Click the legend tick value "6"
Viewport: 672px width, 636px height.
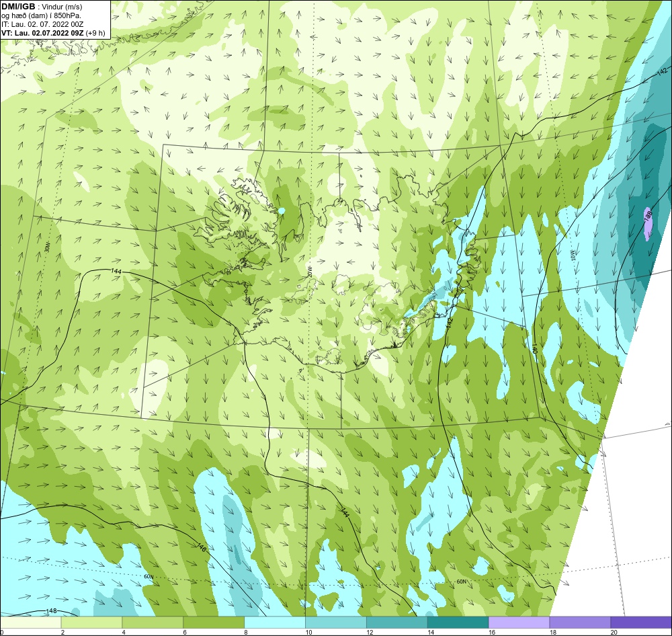185,632
